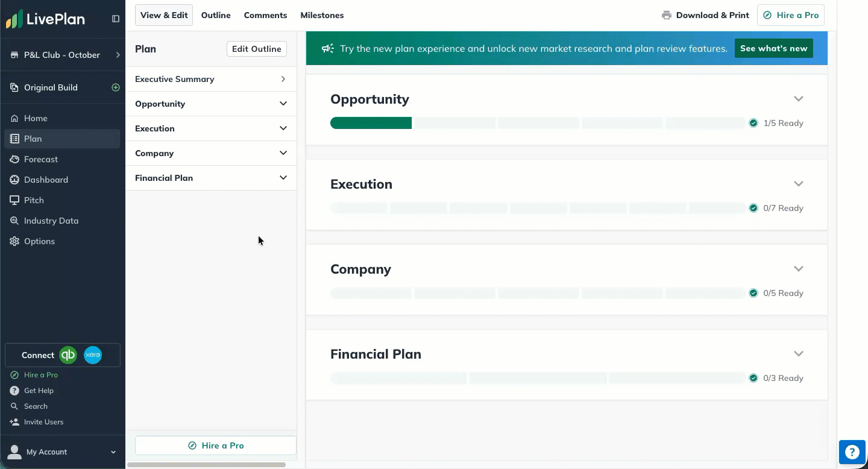Expand the Financial Plan outline item

tap(283, 178)
